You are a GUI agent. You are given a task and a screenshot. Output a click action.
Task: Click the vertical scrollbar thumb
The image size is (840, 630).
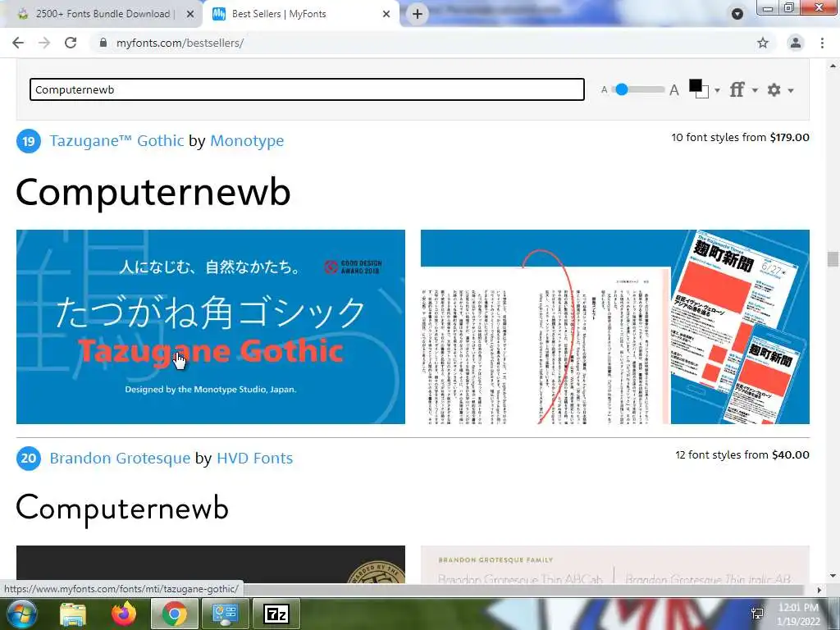pos(833,258)
